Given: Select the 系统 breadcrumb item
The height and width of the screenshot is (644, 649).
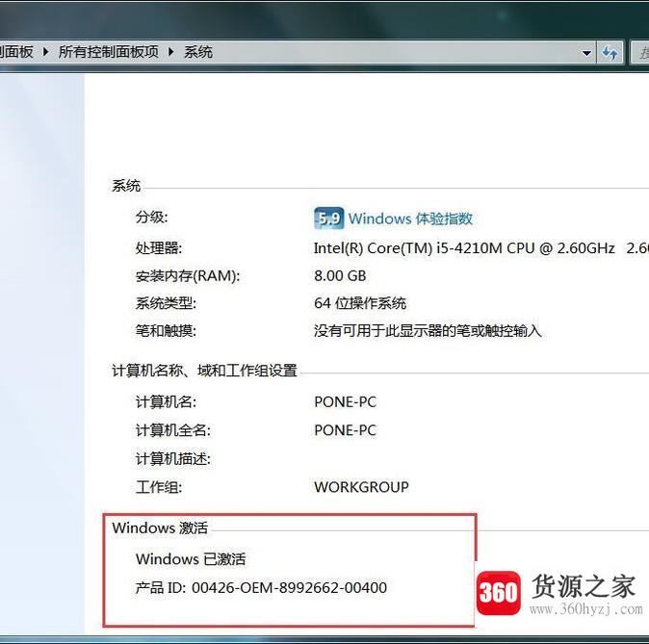Looking at the screenshot, I should click(x=198, y=52).
